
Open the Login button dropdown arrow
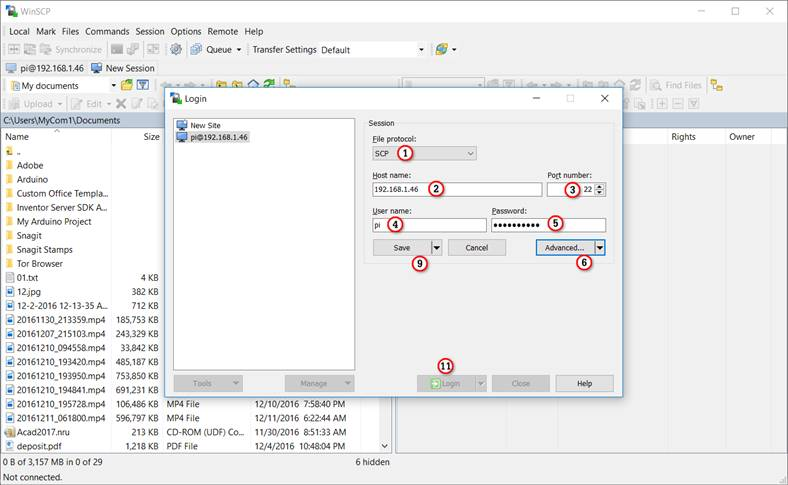click(481, 383)
